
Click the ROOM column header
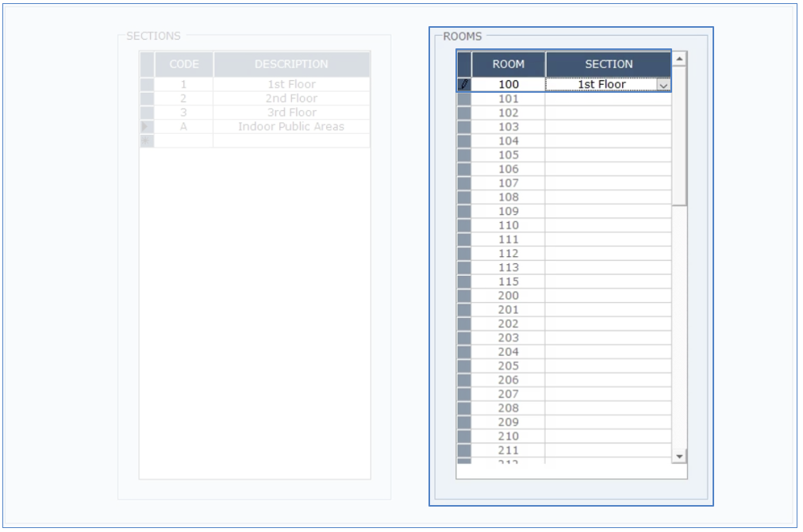[508, 64]
